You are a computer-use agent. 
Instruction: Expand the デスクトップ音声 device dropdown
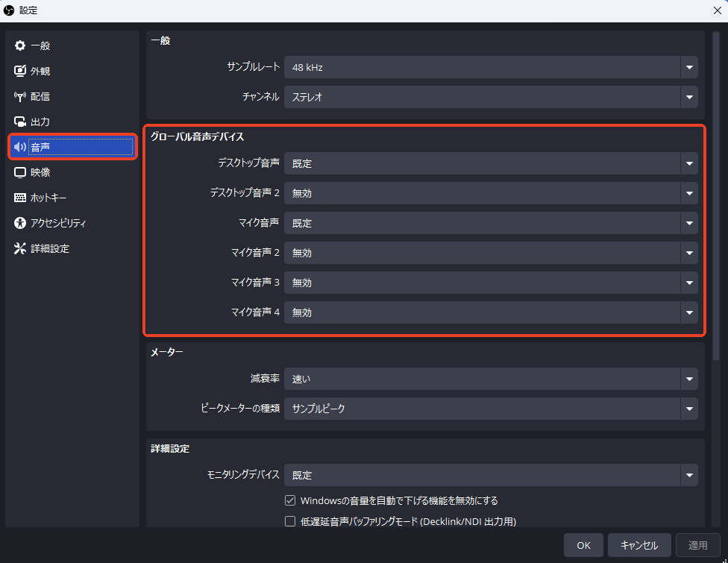[x=491, y=163]
